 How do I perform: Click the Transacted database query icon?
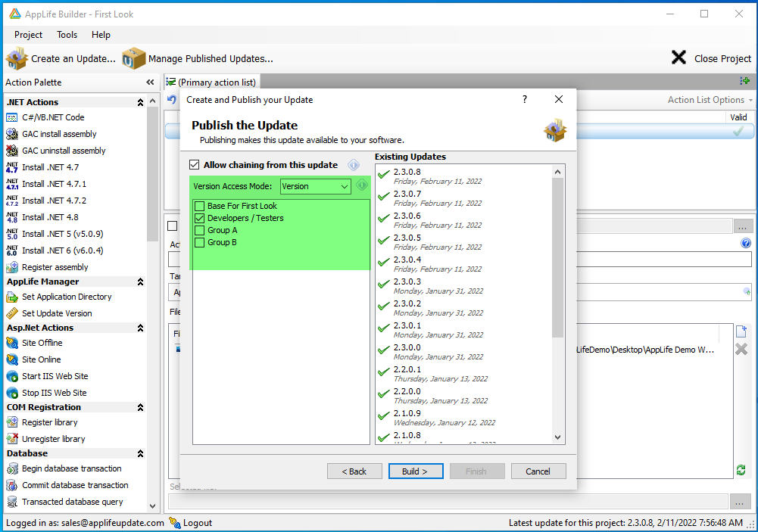(12, 502)
